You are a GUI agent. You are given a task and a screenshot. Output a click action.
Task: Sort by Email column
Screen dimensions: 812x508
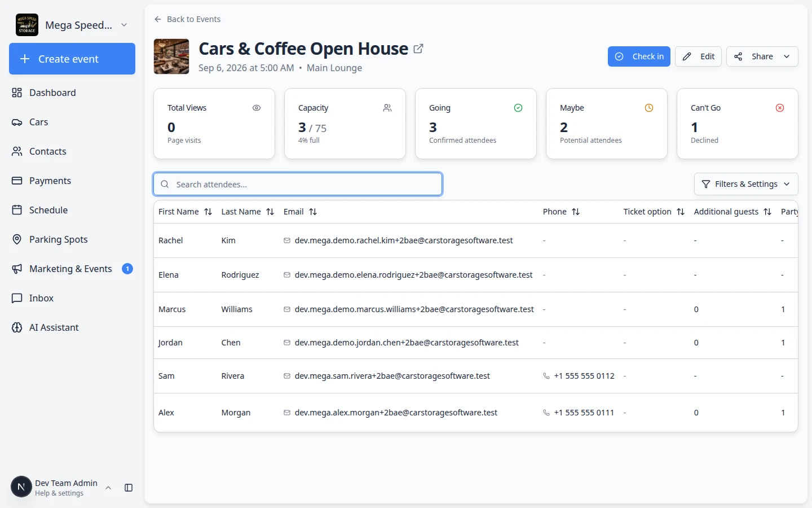pyautogui.click(x=313, y=212)
